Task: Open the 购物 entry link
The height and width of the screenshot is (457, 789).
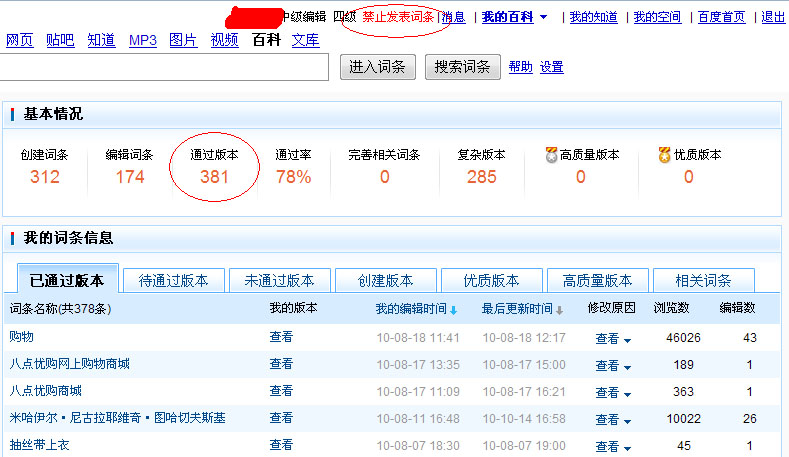Action: tap(21, 338)
